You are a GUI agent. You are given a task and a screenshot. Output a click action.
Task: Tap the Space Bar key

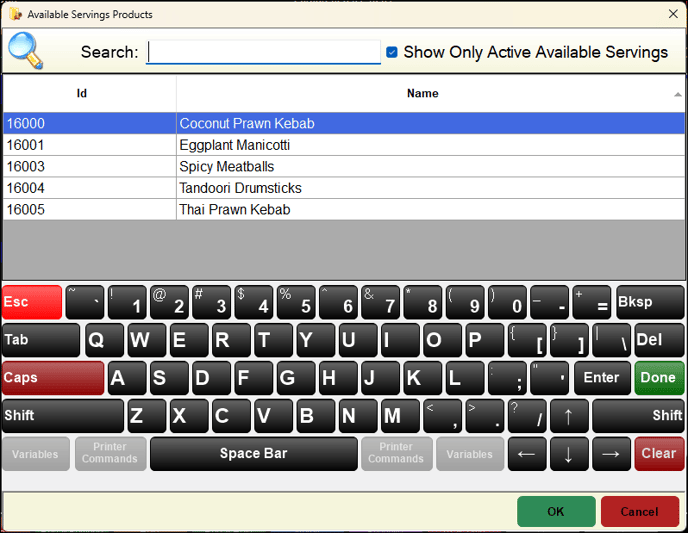point(254,454)
